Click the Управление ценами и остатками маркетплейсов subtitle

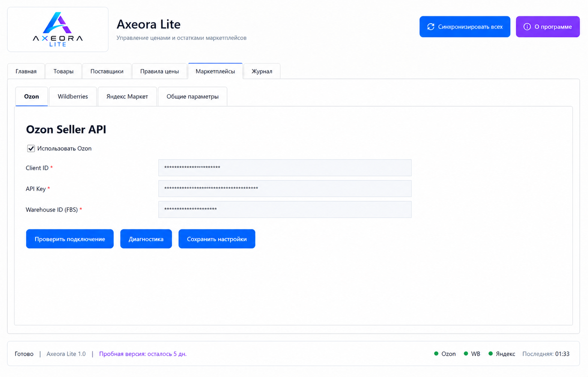182,38
